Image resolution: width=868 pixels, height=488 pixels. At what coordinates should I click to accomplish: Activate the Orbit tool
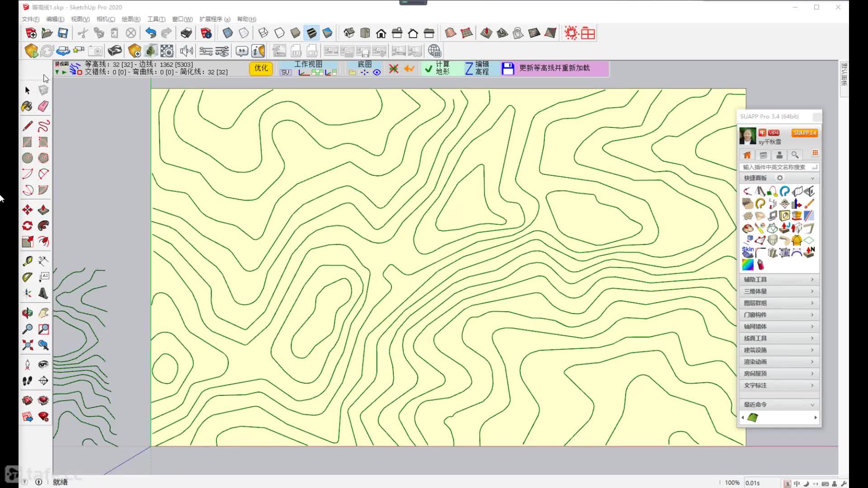28,313
